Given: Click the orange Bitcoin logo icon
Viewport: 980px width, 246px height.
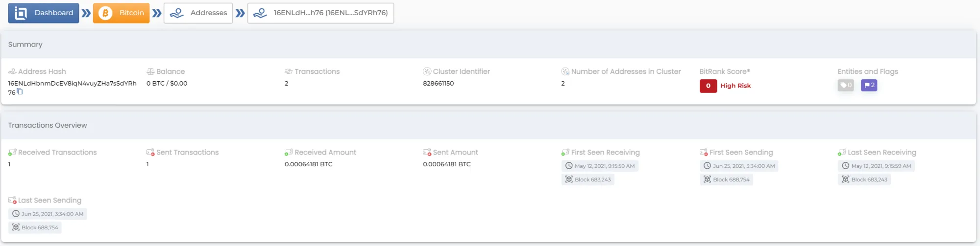Looking at the screenshot, I should (105, 13).
